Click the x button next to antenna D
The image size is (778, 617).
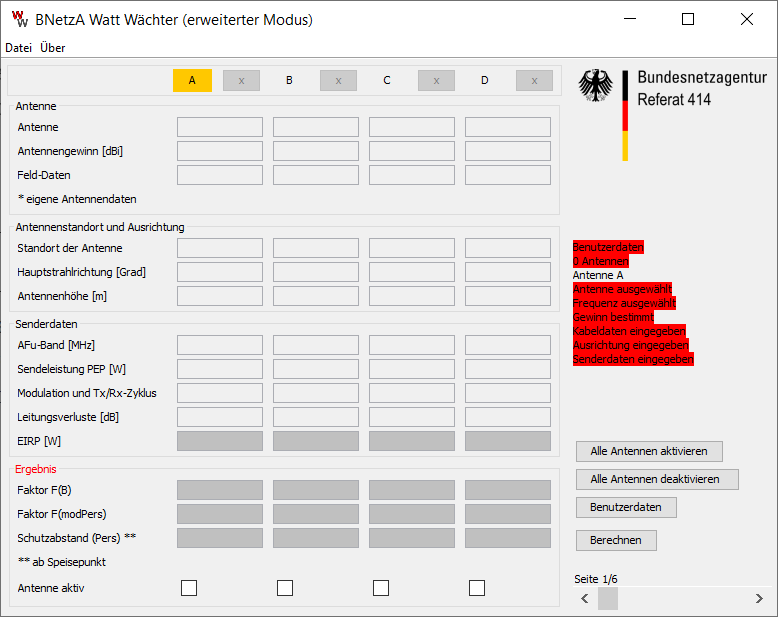(x=534, y=80)
